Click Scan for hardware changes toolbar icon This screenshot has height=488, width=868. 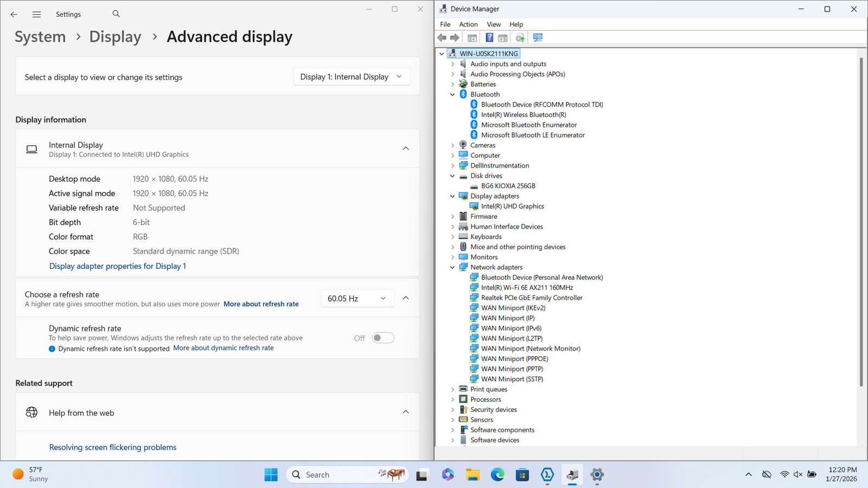(x=538, y=37)
